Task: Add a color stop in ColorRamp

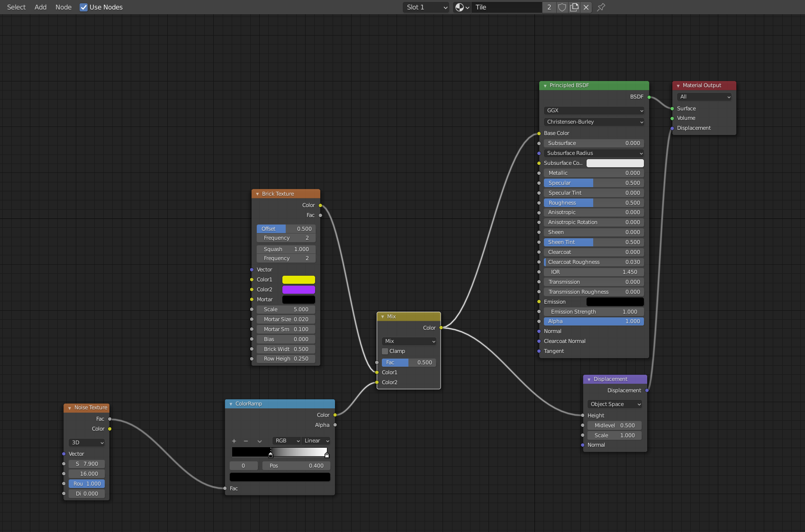Action: point(234,441)
